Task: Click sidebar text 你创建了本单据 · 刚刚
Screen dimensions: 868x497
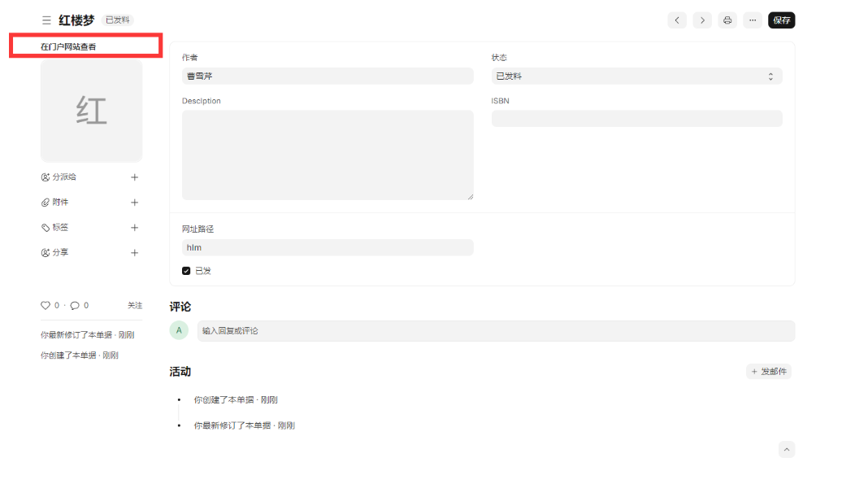Action: 79,355
